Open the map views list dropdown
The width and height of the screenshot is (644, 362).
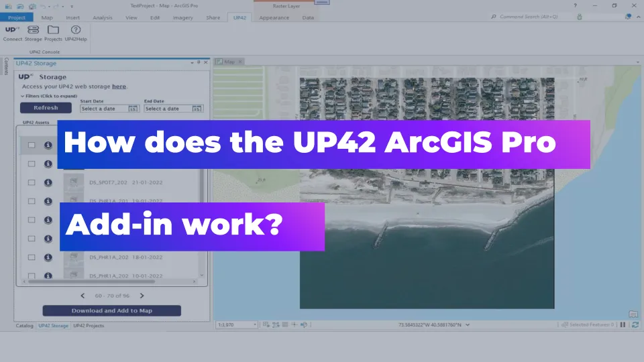637,62
